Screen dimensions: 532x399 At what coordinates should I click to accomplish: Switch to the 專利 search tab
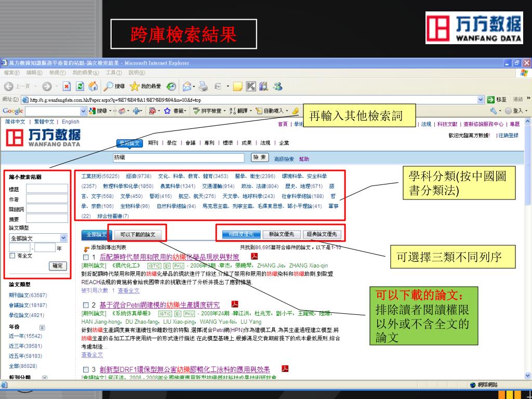(x=209, y=143)
